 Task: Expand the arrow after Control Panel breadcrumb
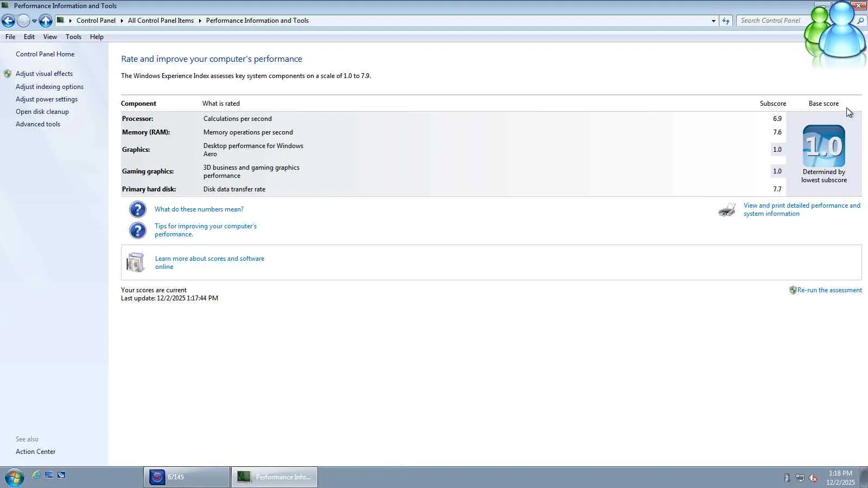coord(122,21)
